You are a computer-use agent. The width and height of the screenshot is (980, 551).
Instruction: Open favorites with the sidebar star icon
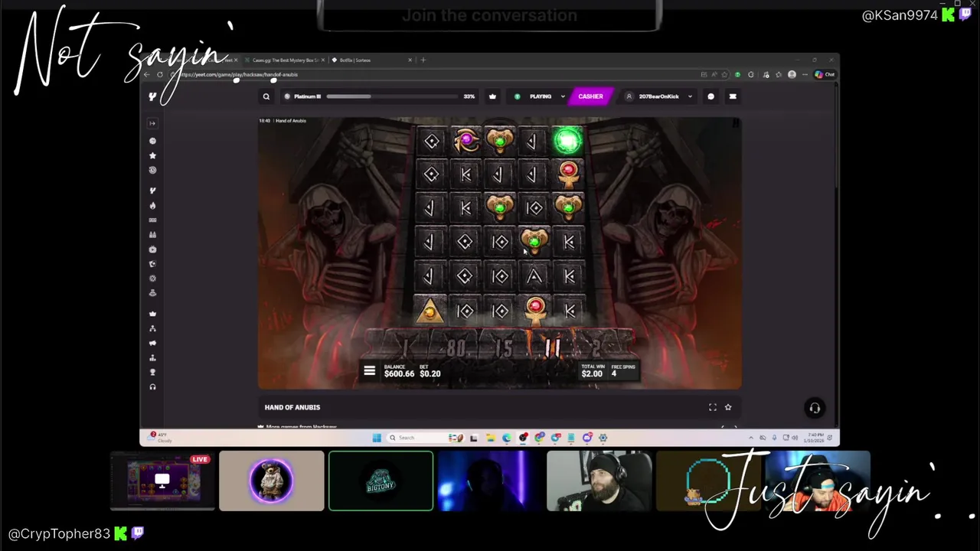tap(152, 155)
